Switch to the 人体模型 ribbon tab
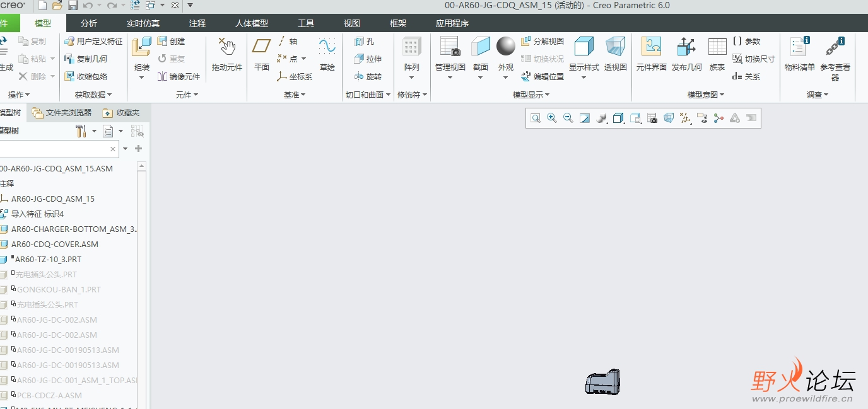 click(252, 23)
